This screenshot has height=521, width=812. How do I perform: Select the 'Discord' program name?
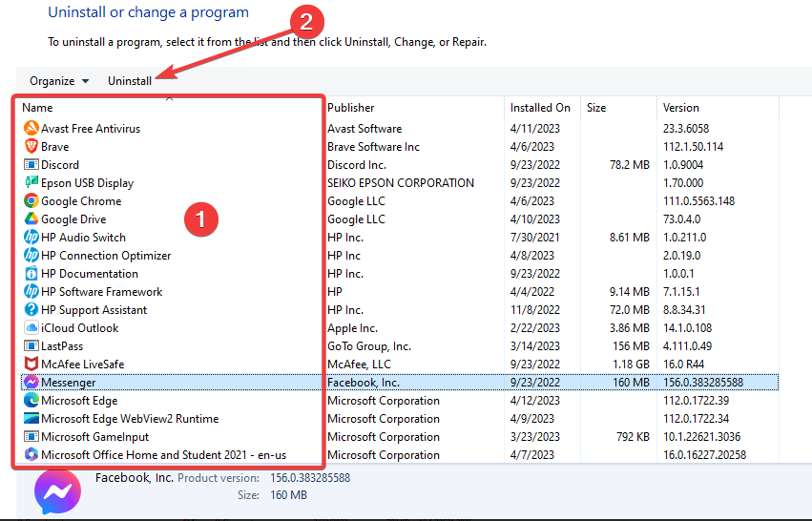[60, 165]
